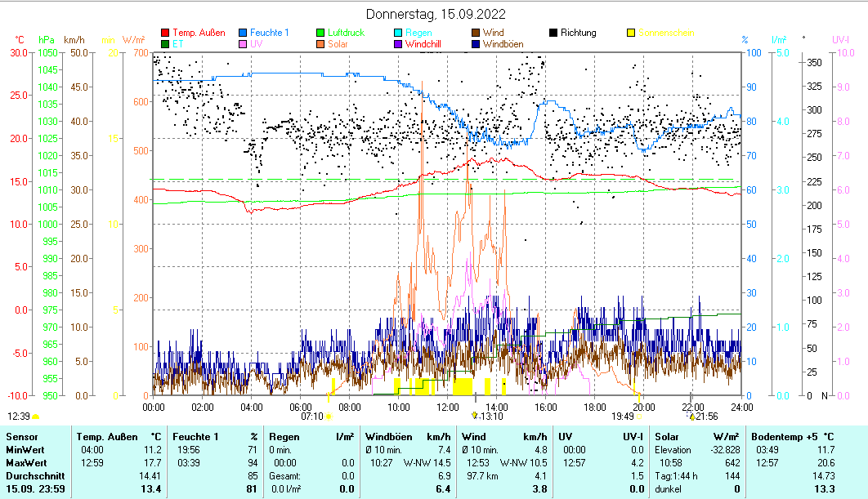Click the green Luftdruck legend square
The image size is (868, 499).
pyautogui.click(x=321, y=33)
